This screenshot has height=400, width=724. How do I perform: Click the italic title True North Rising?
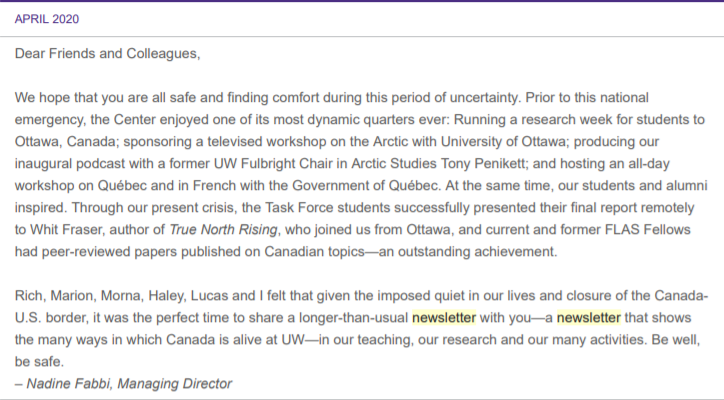223,230
